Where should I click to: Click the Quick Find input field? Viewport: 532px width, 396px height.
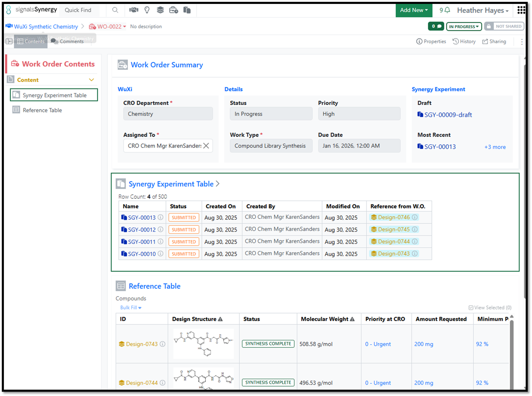point(79,10)
